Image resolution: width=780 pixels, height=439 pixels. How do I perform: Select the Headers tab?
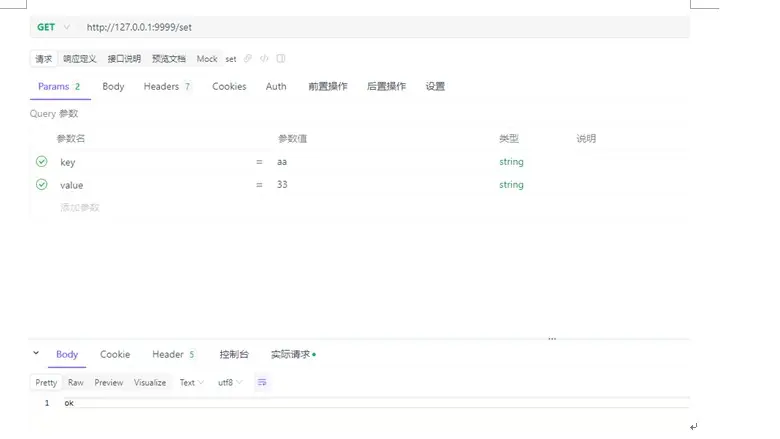(x=167, y=87)
